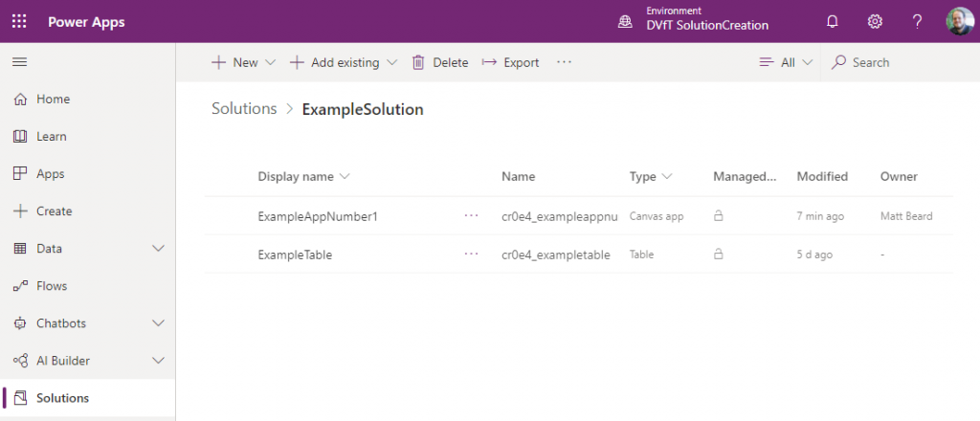
Task: Click the Chatbots robot icon
Action: pyautogui.click(x=20, y=323)
